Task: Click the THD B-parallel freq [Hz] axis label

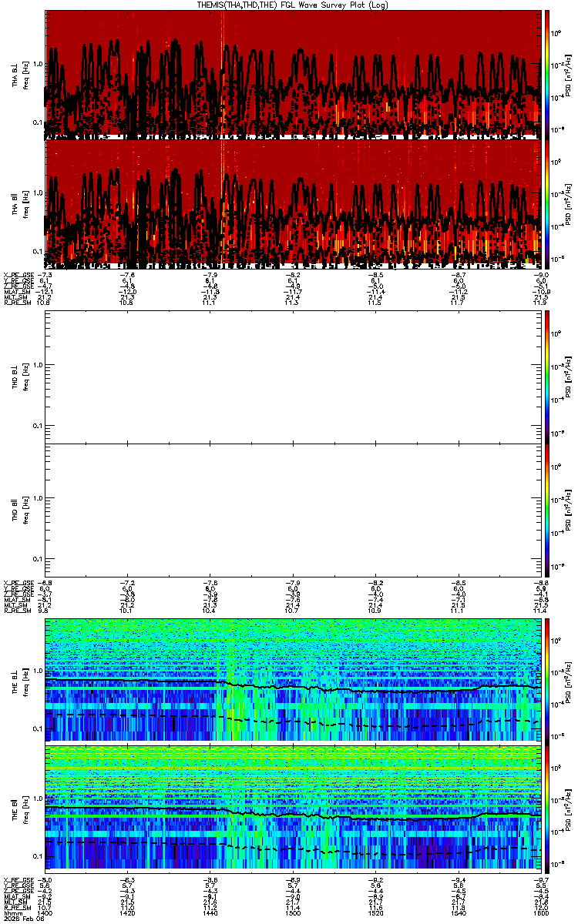Action: 25,510
